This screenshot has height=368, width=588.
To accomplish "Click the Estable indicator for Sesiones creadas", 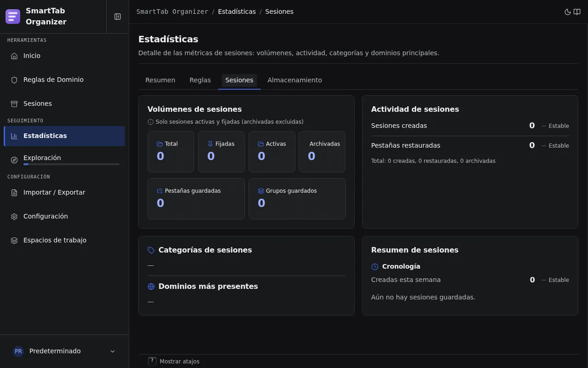I will point(555,126).
